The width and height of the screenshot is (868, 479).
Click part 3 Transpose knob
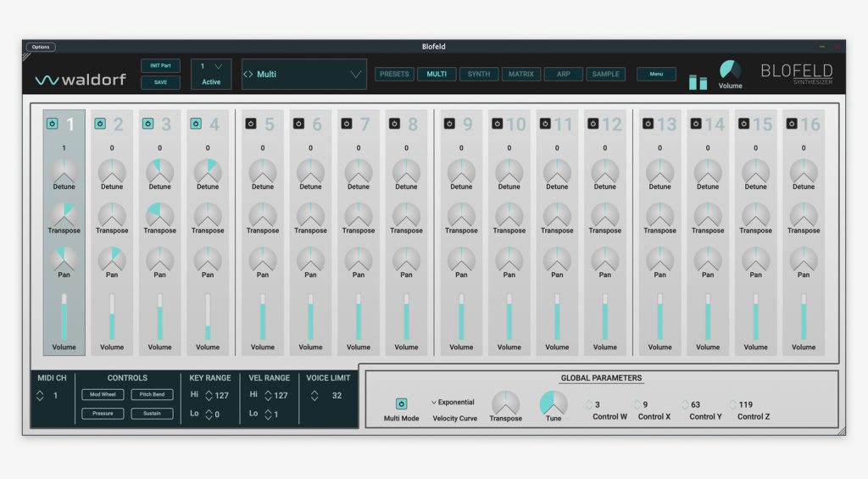click(160, 214)
